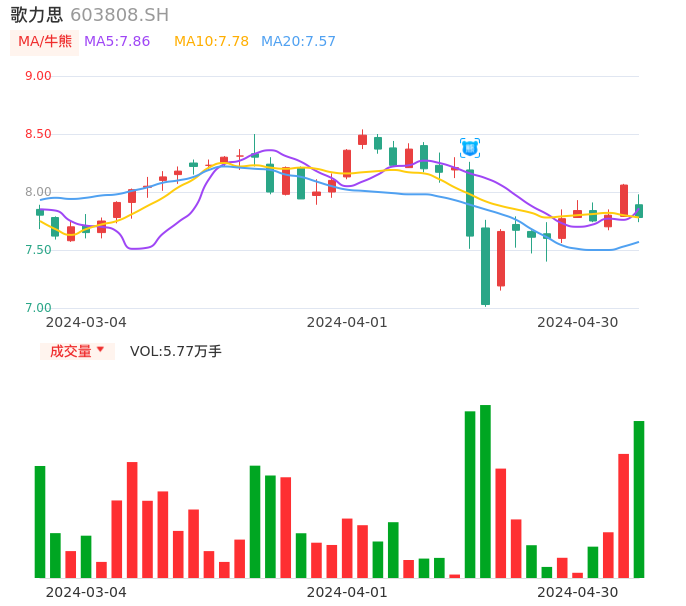Click the stock code 603808.SH
Viewport: 686px width, 606px height.
click(x=119, y=15)
